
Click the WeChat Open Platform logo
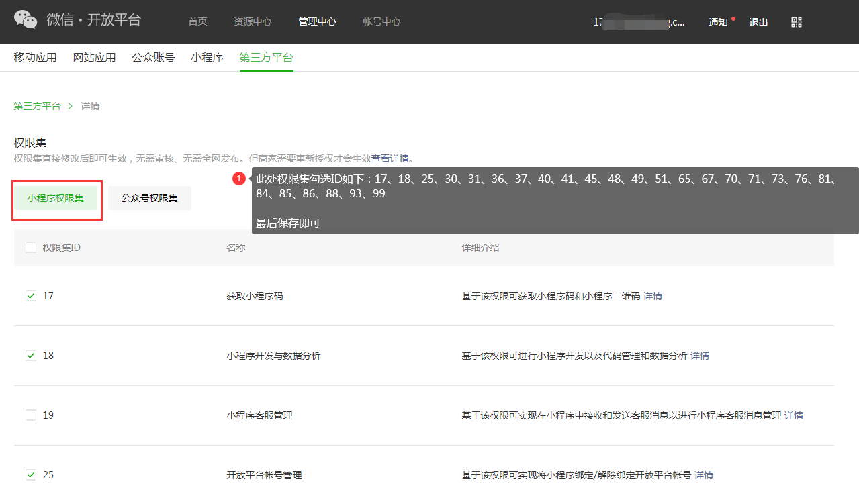click(x=77, y=19)
